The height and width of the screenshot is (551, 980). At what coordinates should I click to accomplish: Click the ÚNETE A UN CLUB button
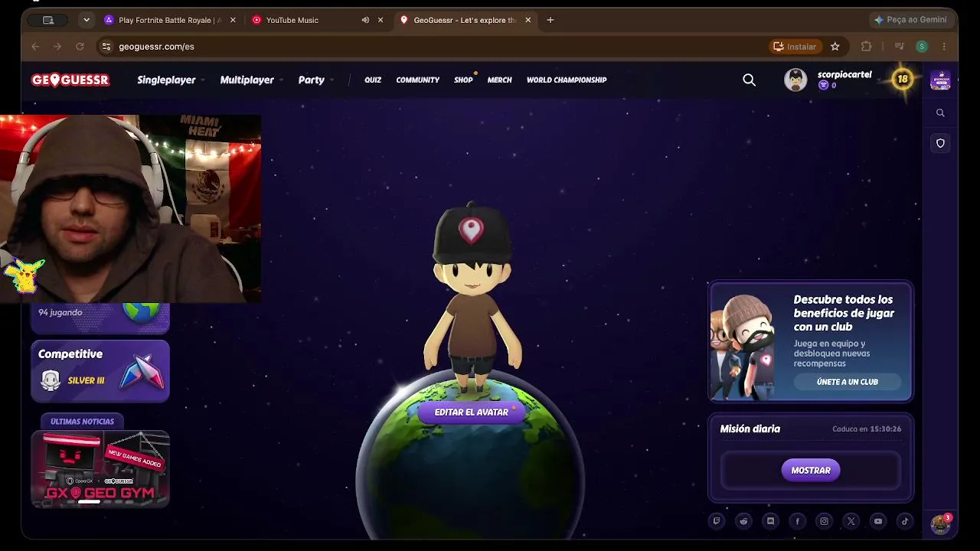coord(848,382)
